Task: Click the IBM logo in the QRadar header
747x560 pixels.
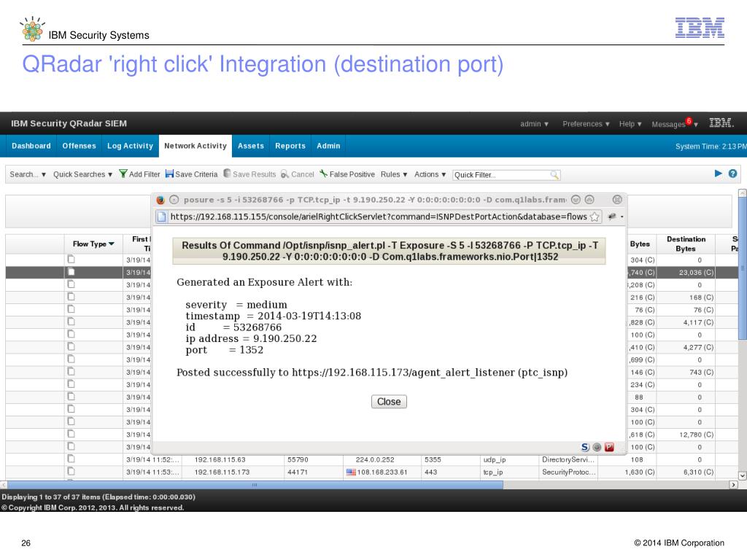Action: [x=721, y=122]
